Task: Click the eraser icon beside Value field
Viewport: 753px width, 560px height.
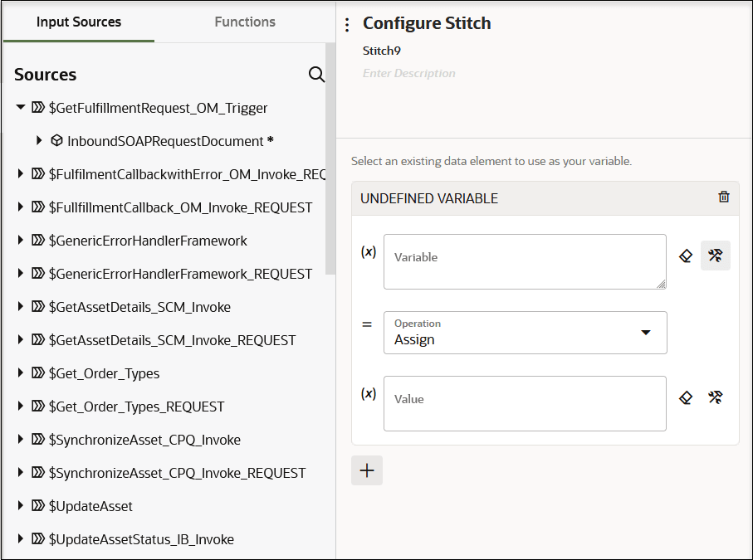Action: click(686, 398)
